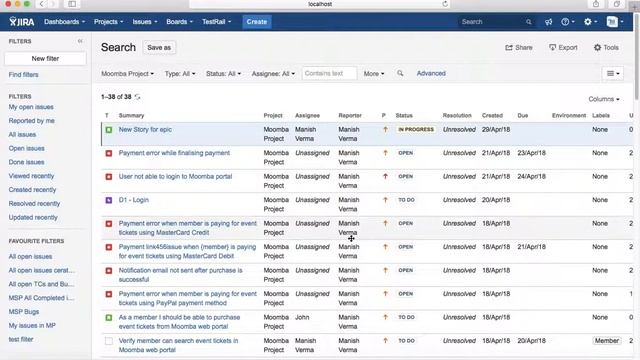Click IN PROGRESS status badge
This screenshot has height=360, width=640.
(x=416, y=129)
